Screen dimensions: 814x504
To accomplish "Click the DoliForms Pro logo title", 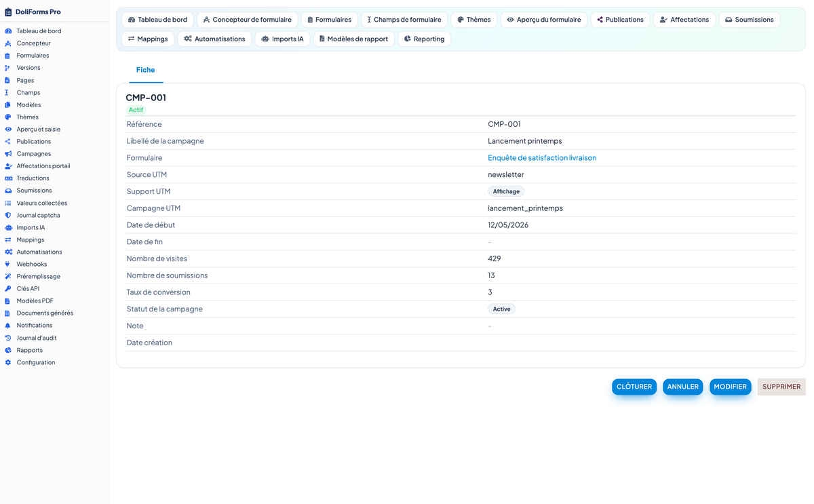I will pos(38,12).
